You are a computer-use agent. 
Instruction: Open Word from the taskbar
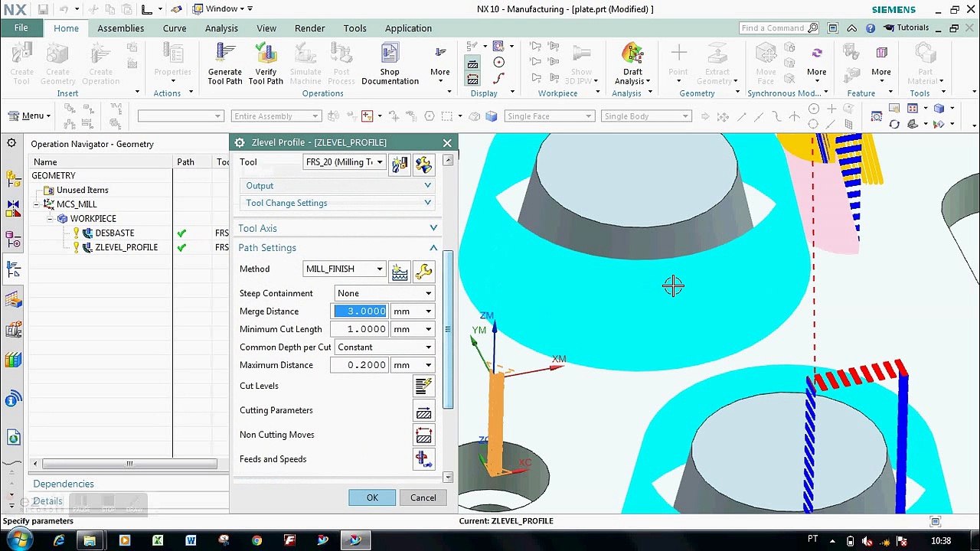pos(191,540)
